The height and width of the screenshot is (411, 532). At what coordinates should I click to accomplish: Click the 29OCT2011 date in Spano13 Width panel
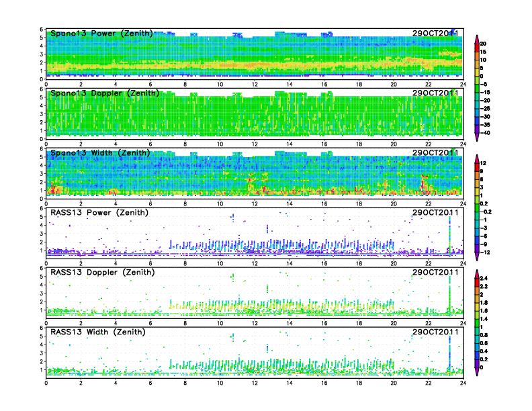point(435,152)
